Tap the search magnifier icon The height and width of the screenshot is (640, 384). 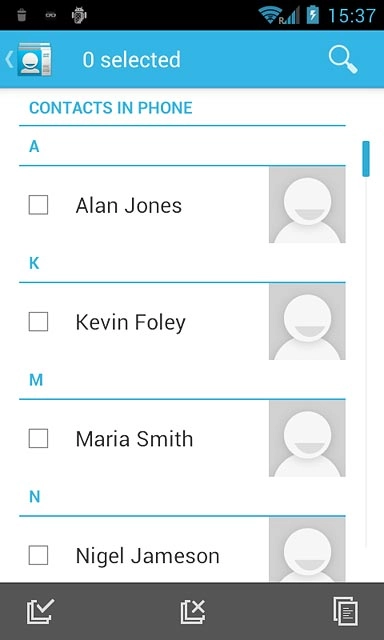tap(343, 60)
